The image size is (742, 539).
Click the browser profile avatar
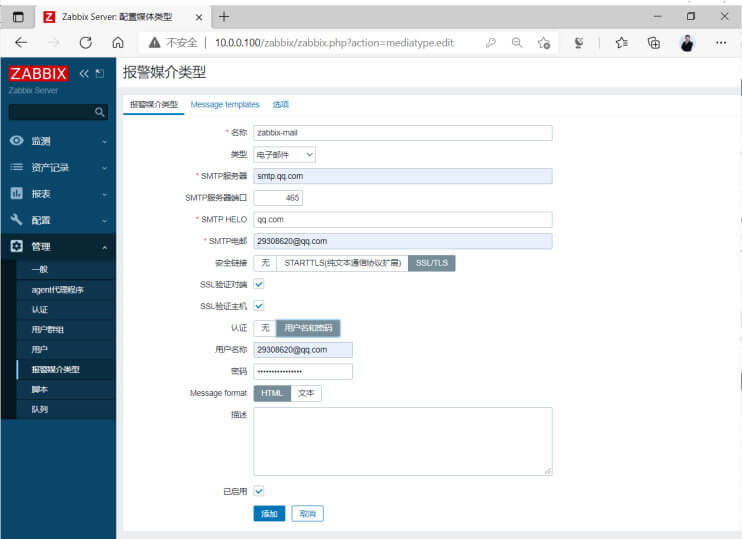pos(687,43)
